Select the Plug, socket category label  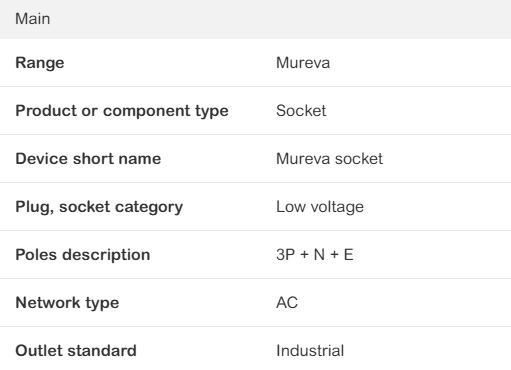coord(99,207)
